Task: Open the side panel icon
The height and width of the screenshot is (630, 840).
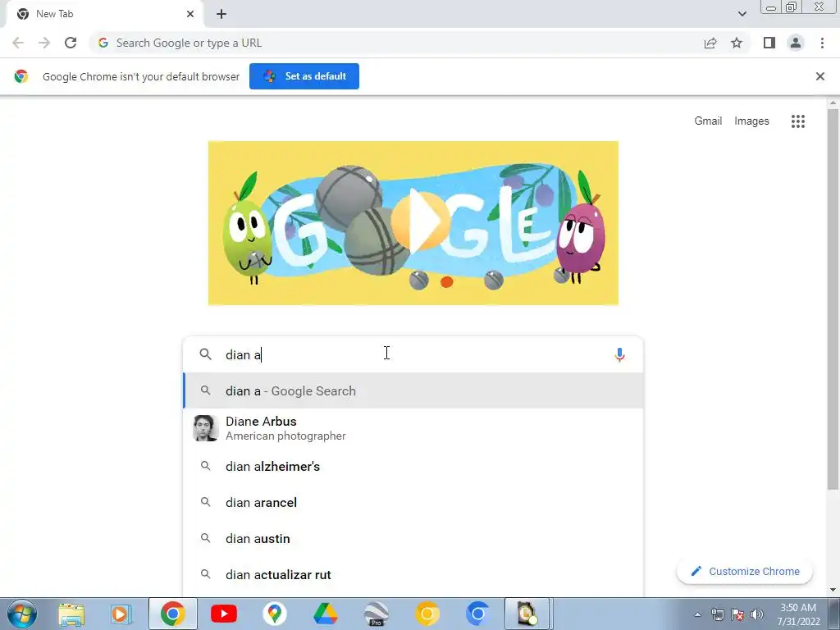Action: [x=769, y=43]
